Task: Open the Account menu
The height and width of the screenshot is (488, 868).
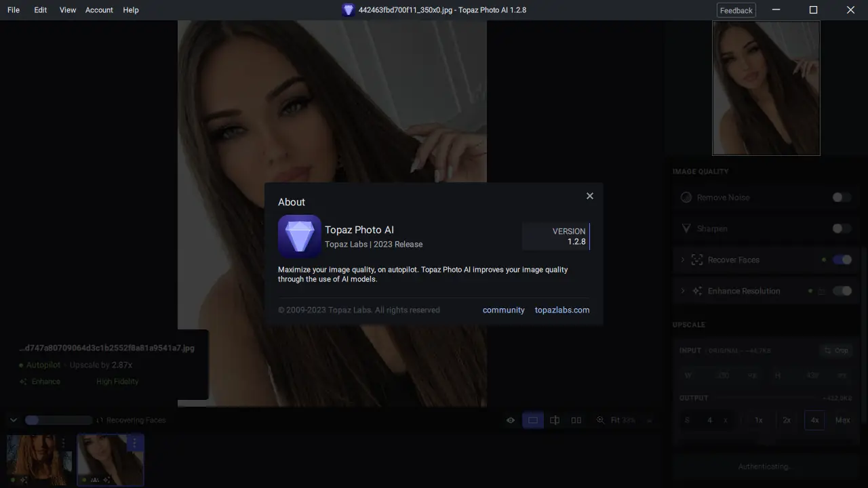Action: 99,10
